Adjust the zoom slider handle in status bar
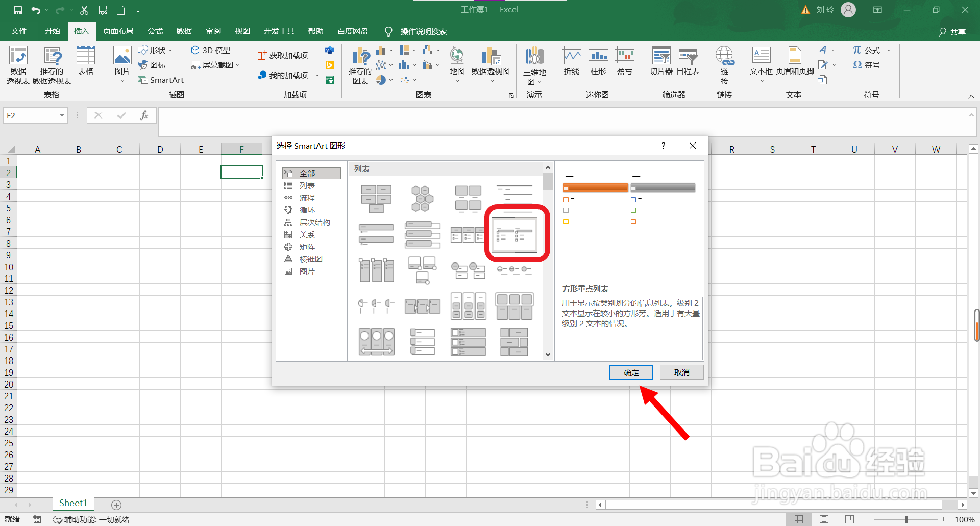This screenshot has width=980, height=526. coord(906,519)
